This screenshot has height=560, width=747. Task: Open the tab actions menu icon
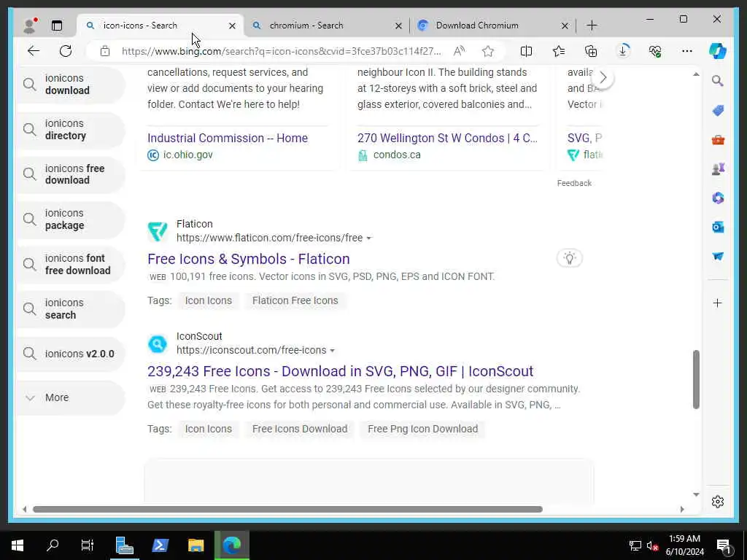[x=57, y=26]
